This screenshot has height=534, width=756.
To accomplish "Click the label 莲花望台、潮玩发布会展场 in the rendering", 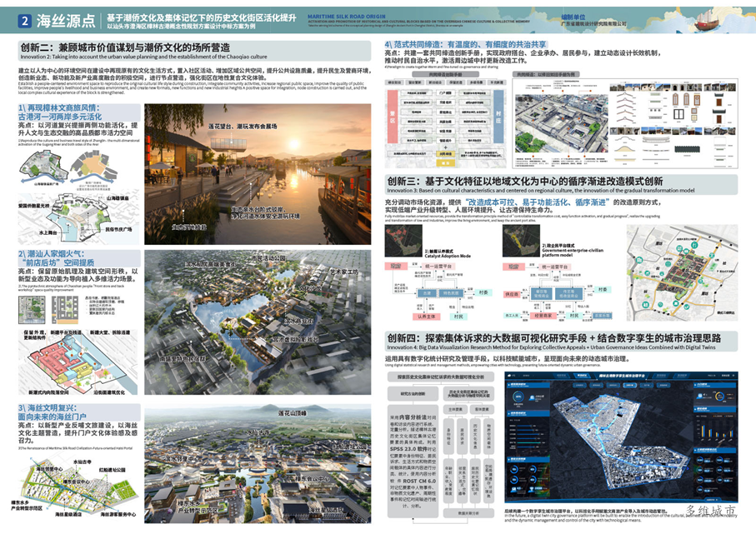I will (x=243, y=127).
